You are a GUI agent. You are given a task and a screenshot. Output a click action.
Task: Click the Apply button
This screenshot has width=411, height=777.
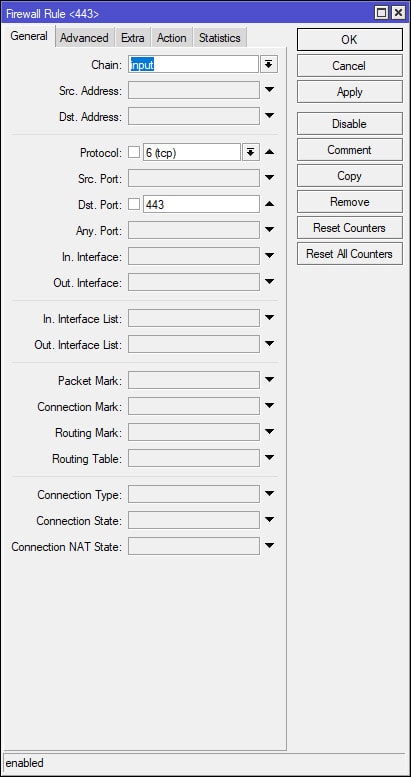(x=350, y=92)
